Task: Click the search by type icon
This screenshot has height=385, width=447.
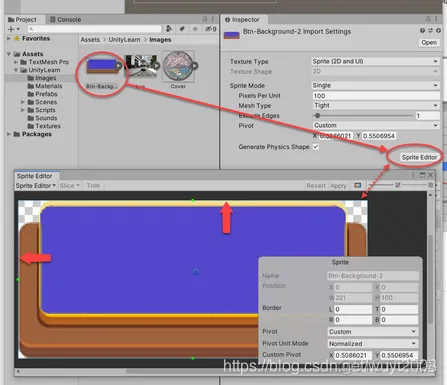Action: tap(169, 29)
